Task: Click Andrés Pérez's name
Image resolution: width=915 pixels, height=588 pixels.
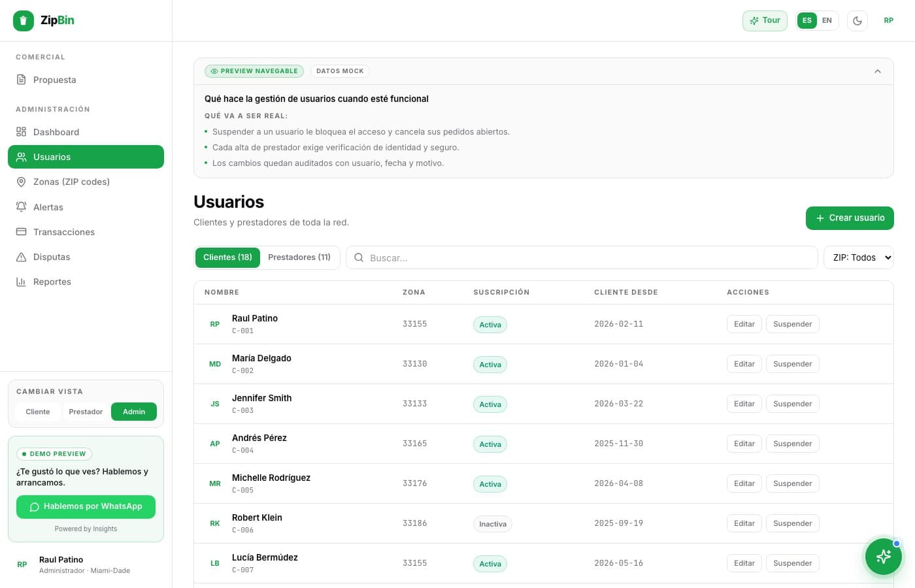Action: [x=259, y=438]
